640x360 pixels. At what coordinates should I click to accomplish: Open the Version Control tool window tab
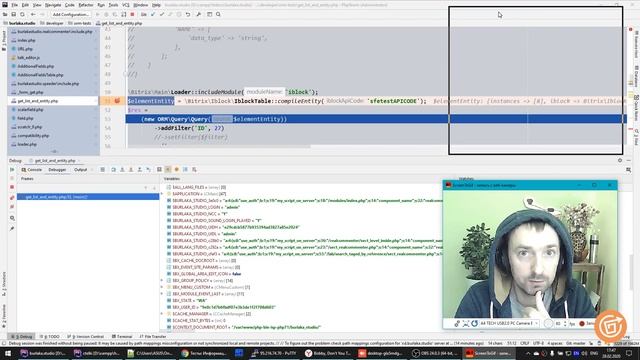(85, 336)
